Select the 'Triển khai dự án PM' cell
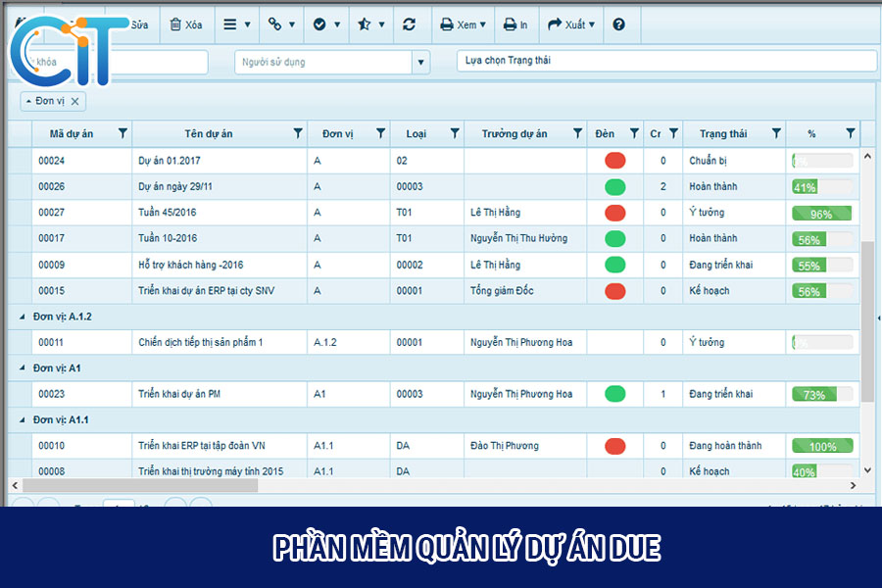Image resolution: width=882 pixels, height=588 pixels. (179, 394)
